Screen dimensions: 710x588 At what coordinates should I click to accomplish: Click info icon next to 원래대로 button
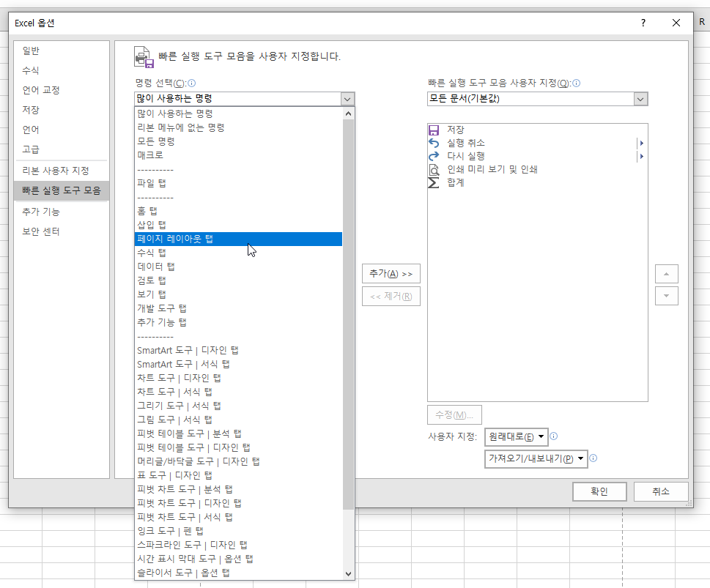[x=553, y=436]
